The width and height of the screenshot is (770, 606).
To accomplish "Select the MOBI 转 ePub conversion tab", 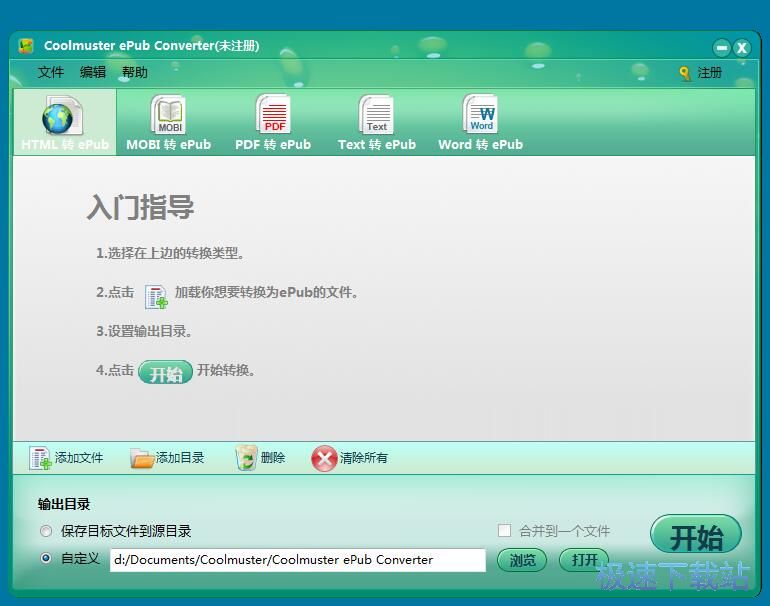I will 168,122.
